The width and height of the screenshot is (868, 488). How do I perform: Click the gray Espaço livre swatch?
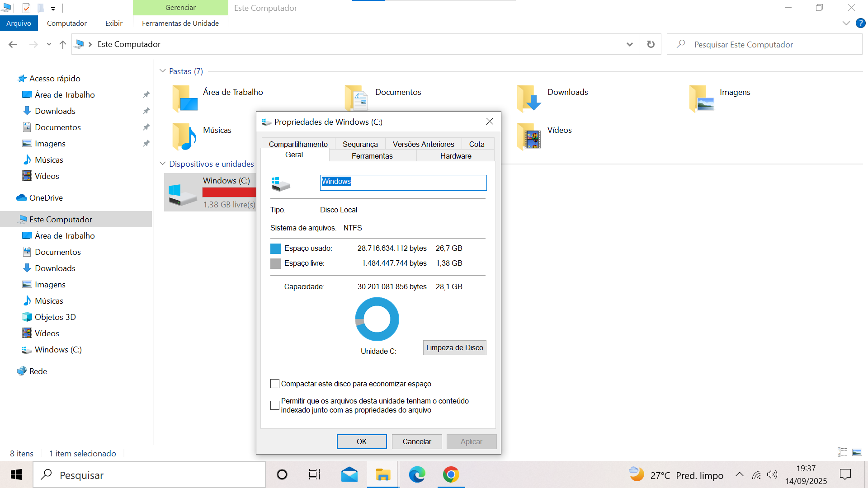pyautogui.click(x=275, y=263)
